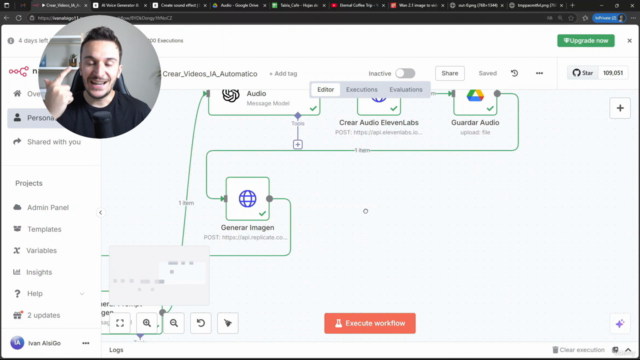This screenshot has width=640, height=360.
Task: Open Insights in sidebar
Action: (x=39, y=272)
